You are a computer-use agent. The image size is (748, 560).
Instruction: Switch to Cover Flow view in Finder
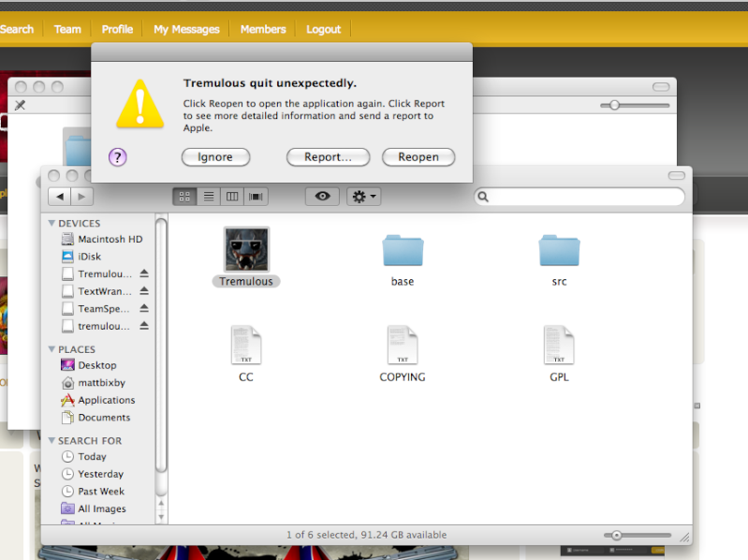tap(257, 197)
